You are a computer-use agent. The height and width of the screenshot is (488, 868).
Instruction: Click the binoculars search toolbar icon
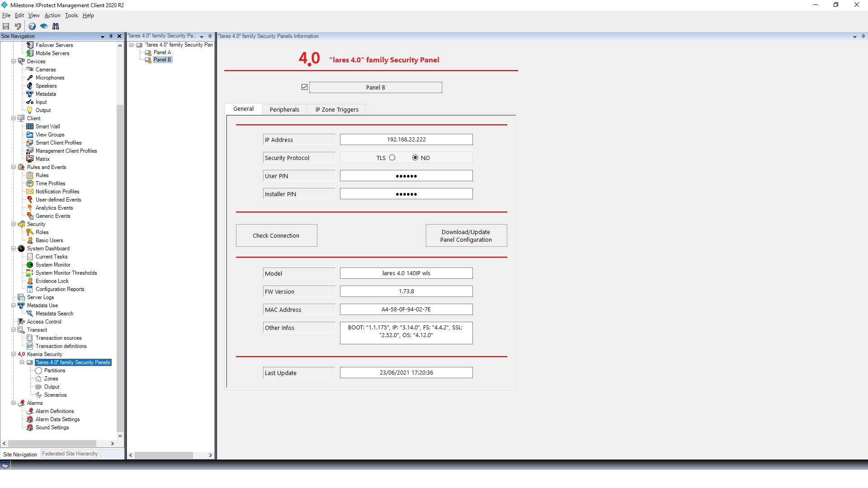click(x=56, y=26)
